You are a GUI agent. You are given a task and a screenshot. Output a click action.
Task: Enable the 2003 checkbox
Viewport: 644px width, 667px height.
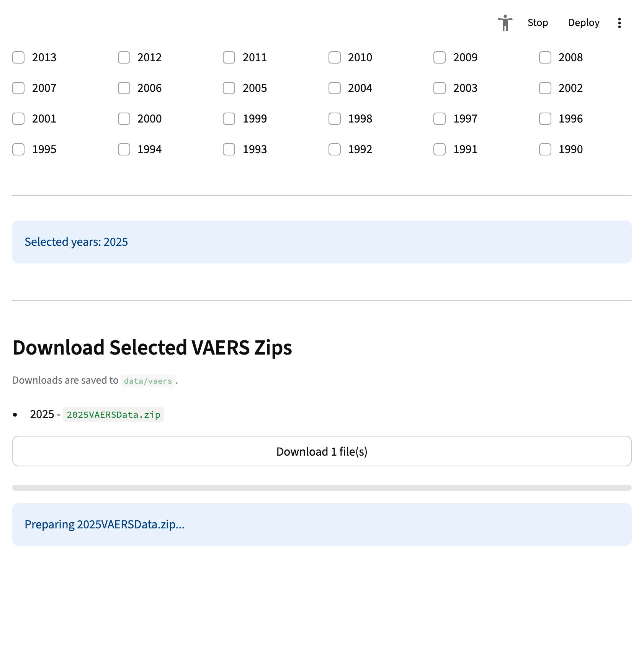point(440,88)
